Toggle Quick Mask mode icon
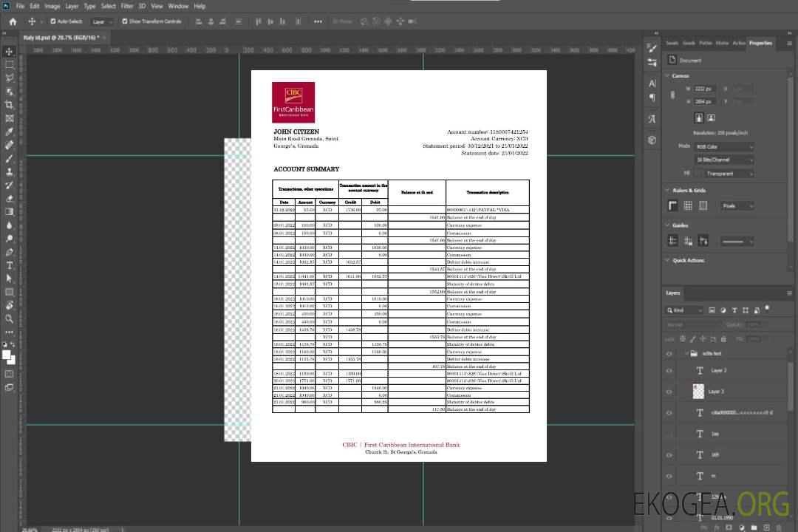The height and width of the screenshot is (532, 798). (x=9, y=374)
